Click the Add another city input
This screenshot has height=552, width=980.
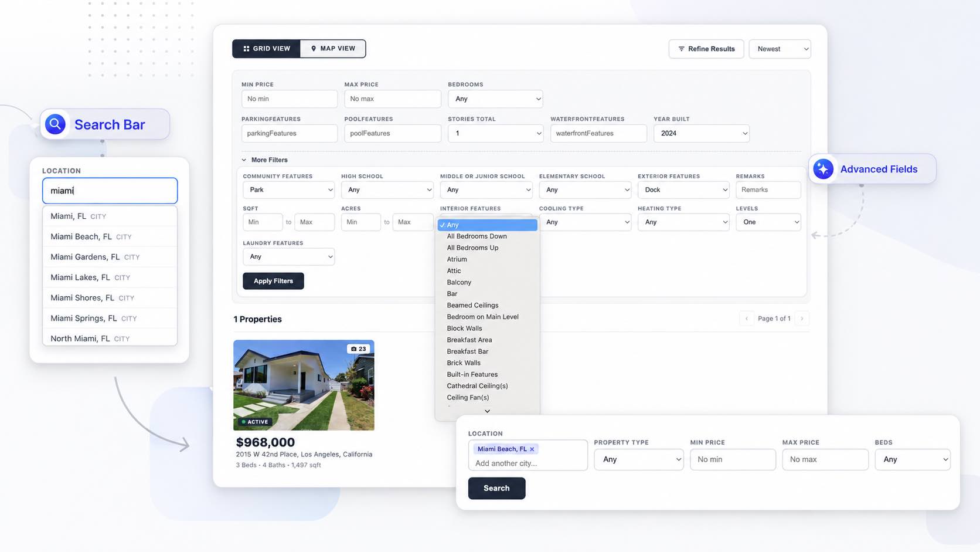click(528, 463)
